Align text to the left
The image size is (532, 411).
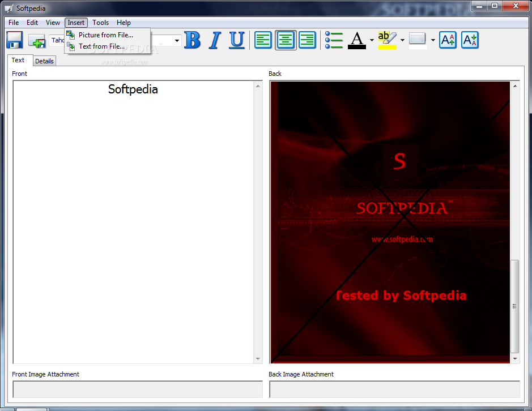click(x=263, y=40)
